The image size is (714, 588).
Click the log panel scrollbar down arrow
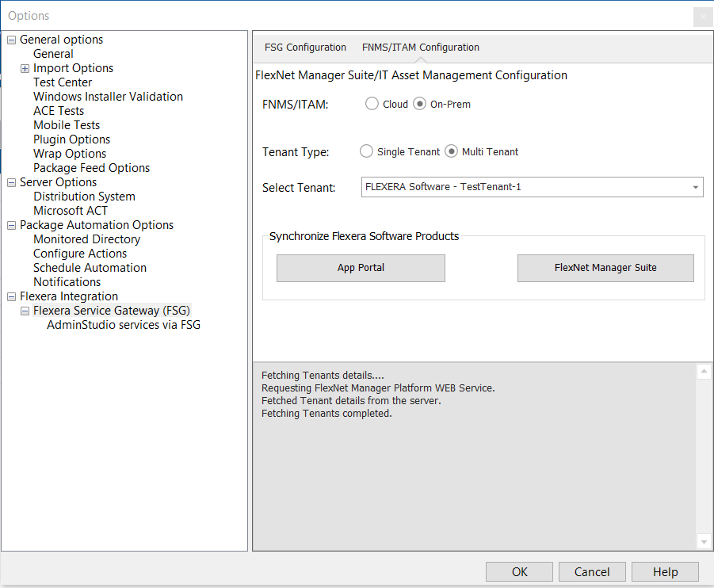tap(704, 542)
